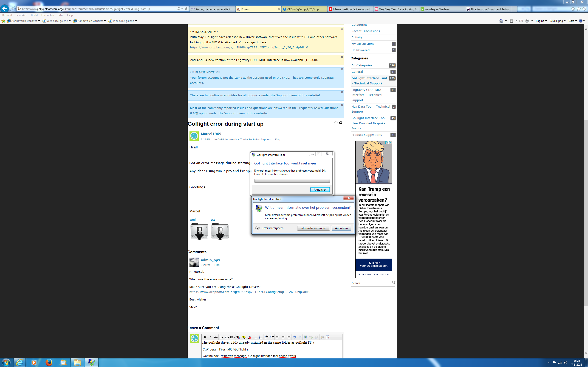Toggle italic formatting in comment editor

point(210,337)
